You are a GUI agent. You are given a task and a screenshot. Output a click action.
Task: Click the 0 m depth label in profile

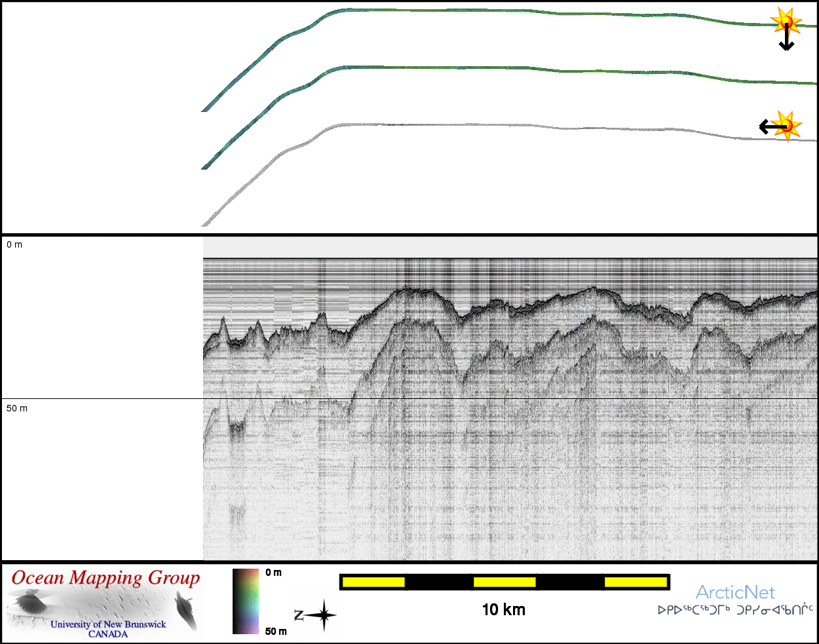click(x=14, y=244)
